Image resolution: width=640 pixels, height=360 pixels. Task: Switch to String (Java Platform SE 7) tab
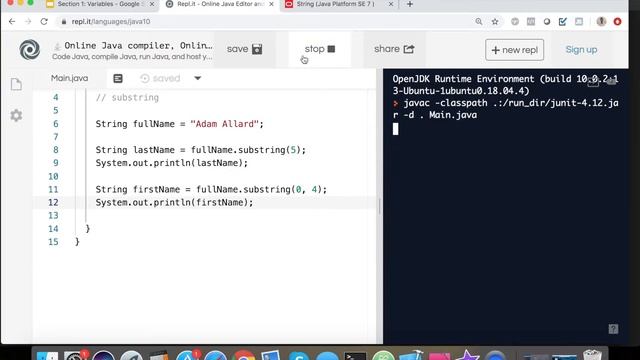point(335,4)
